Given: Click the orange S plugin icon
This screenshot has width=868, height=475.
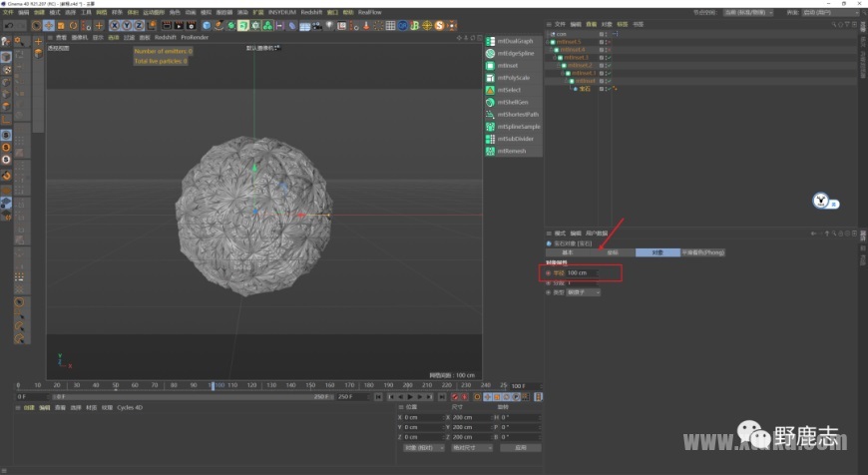Looking at the screenshot, I should click(x=440, y=26).
